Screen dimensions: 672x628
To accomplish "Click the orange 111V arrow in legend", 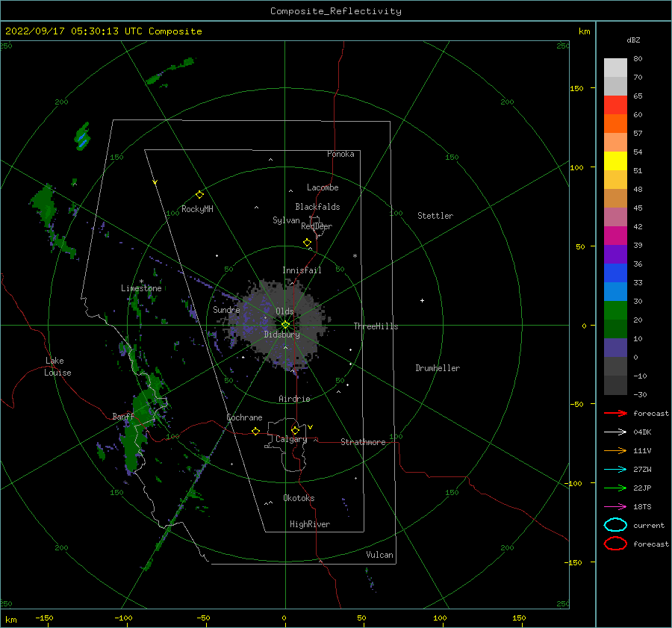I will tap(615, 450).
